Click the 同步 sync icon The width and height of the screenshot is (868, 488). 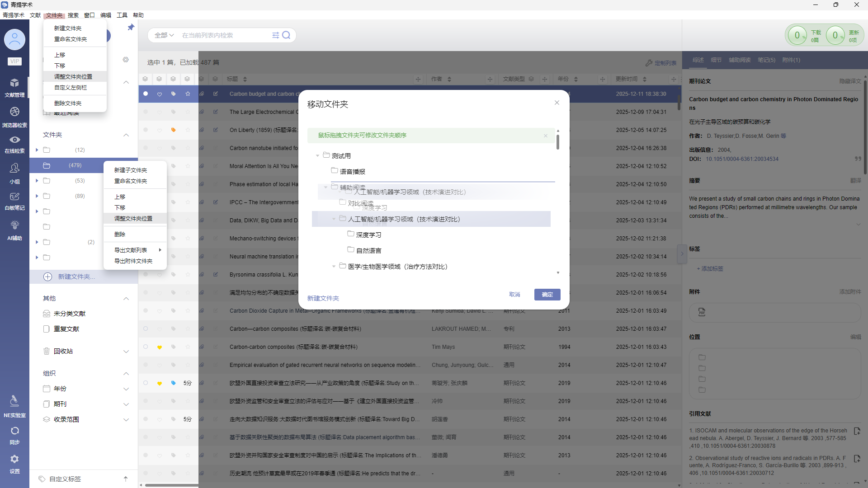coord(14,431)
